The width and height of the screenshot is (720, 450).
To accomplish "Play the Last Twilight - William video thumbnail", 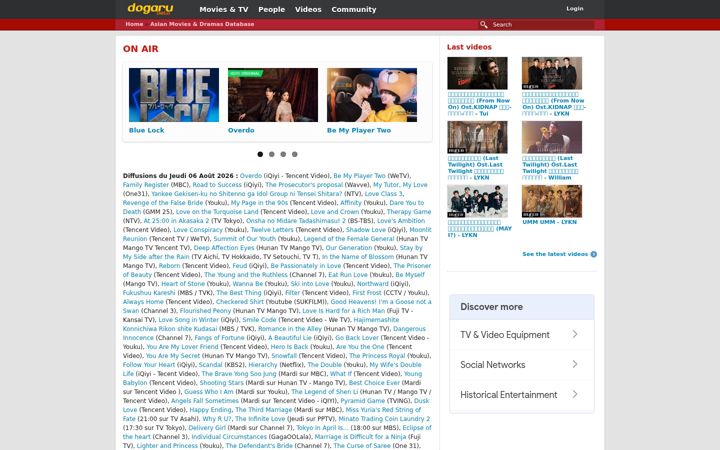I will pyautogui.click(x=552, y=137).
